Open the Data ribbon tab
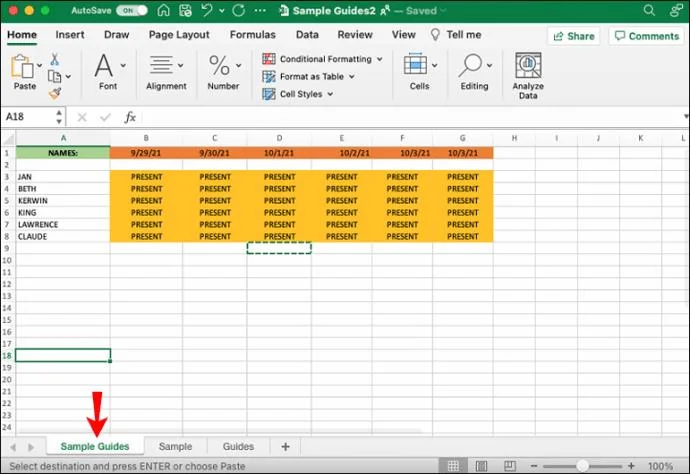The image size is (690, 474). point(307,35)
